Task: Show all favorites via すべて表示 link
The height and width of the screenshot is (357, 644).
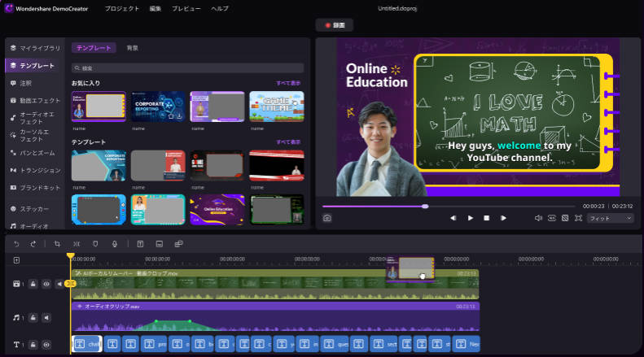Action: (x=288, y=83)
